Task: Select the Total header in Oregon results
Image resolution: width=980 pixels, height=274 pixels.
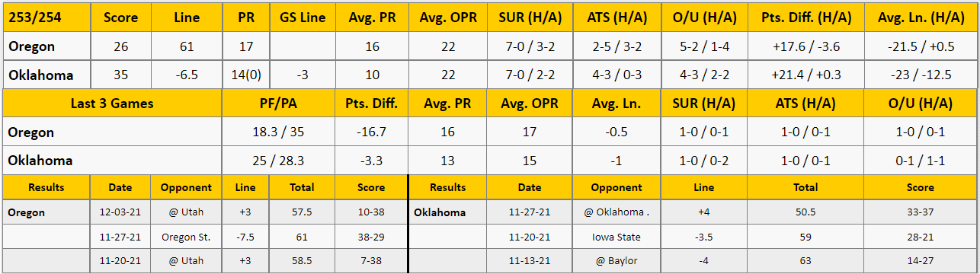Action: 302,187
